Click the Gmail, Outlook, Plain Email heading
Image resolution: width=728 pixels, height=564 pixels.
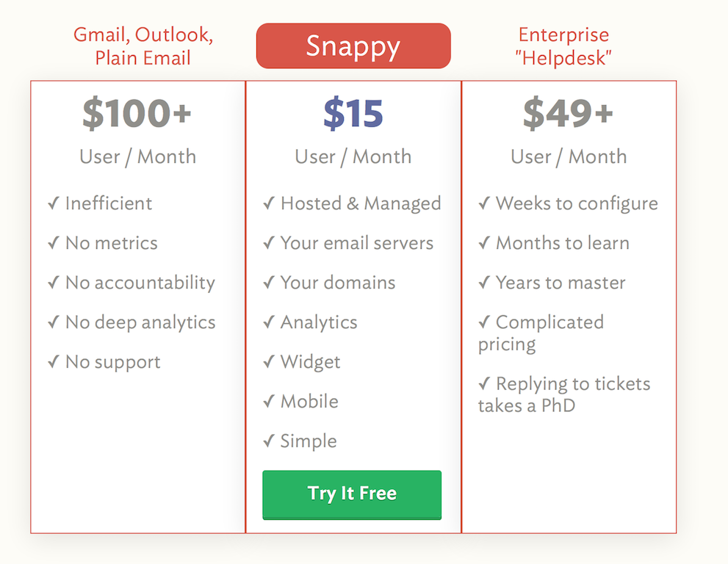143,46
